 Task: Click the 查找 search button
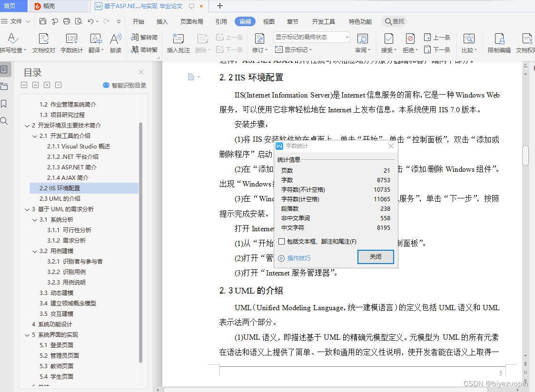(x=395, y=21)
